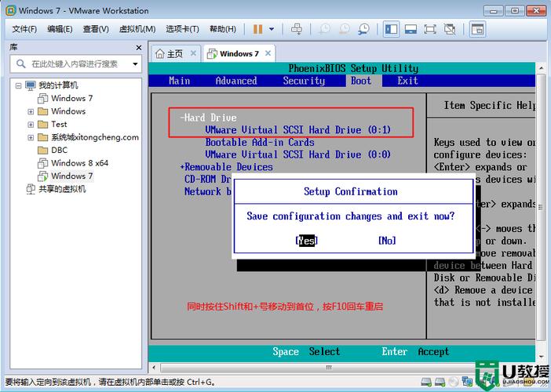Viewport: 551px width, 392px height.
Task: Open the Exit menu in BIOS setup
Action: (407, 81)
